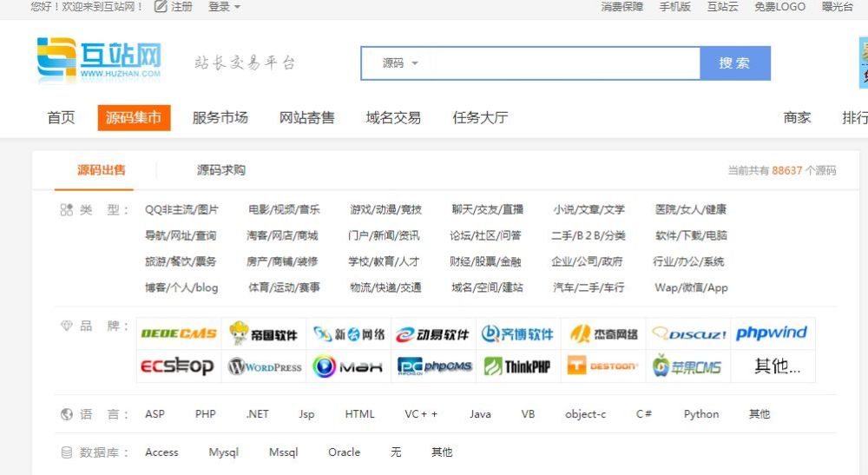Filter language by .NET

258,414
